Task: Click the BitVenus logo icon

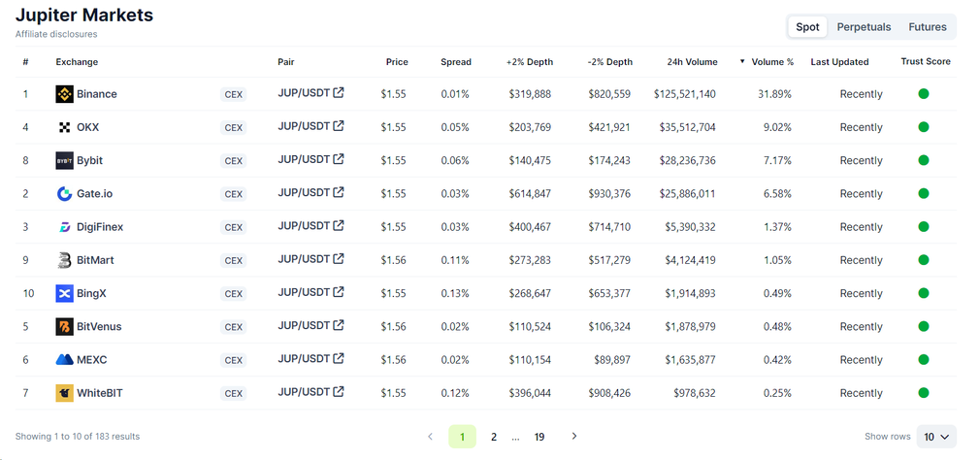Action: (64, 327)
